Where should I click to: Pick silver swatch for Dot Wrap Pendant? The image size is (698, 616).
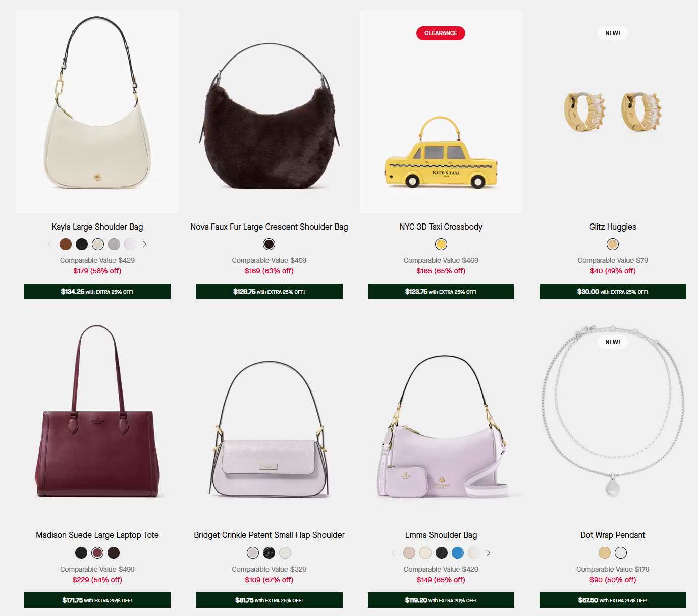(x=621, y=553)
